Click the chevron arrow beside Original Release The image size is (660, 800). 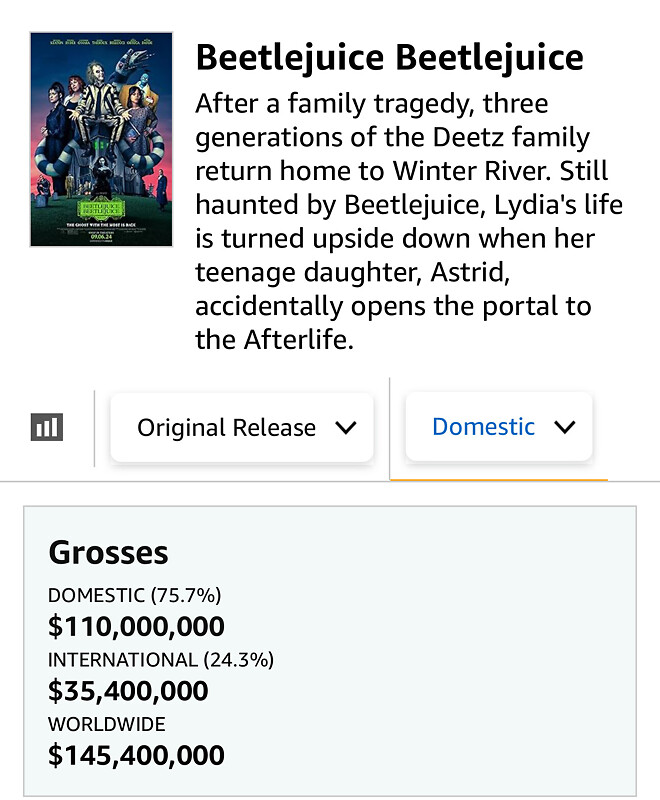[346, 428]
